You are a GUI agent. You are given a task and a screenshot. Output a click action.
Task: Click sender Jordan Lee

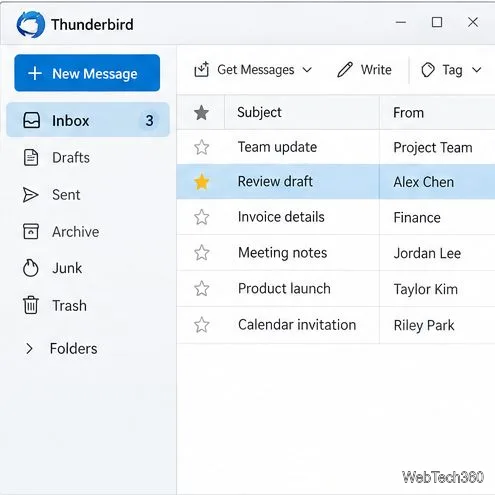pyautogui.click(x=427, y=253)
